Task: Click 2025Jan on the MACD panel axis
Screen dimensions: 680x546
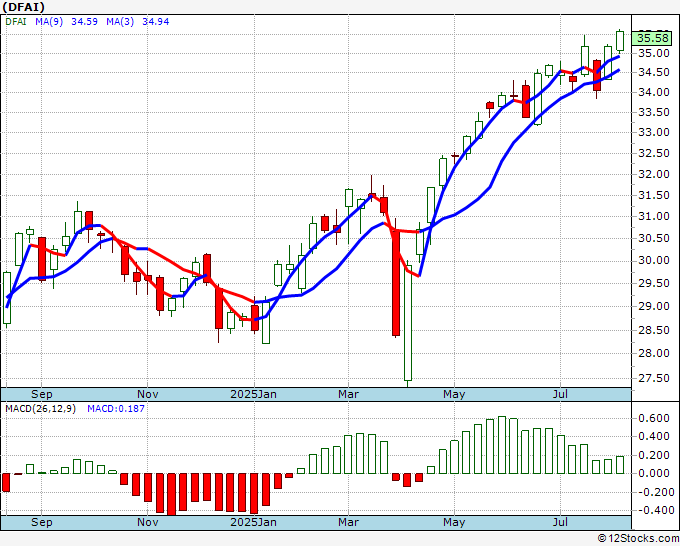Action: pyautogui.click(x=253, y=522)
